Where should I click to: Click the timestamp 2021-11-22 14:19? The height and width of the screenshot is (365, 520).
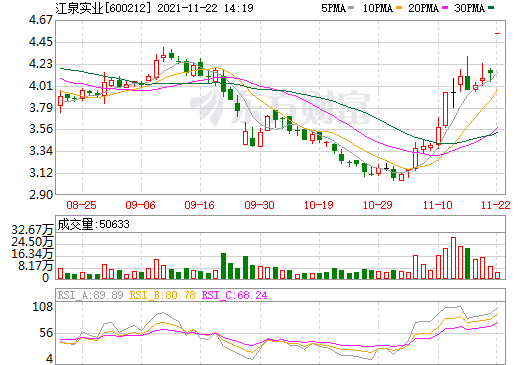205,8
